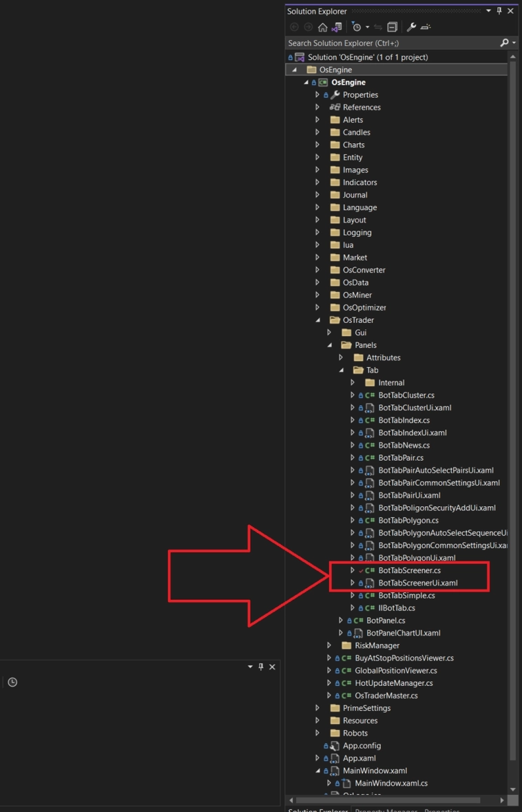
Task: Select BotTabPoligonSecurityAddUi.xaml file
Action: pyautogui.click(x=437, y=508)
